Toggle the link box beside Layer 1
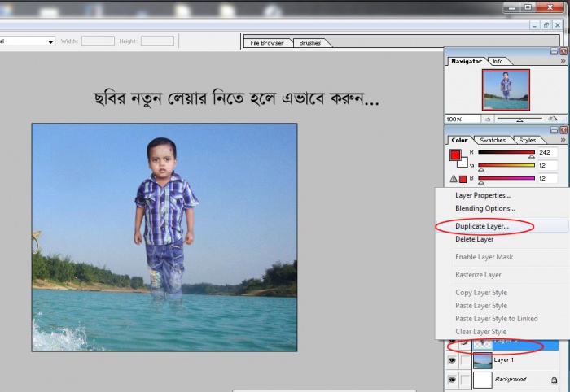This screenshot has height=392, width=570. click(465, 360)
